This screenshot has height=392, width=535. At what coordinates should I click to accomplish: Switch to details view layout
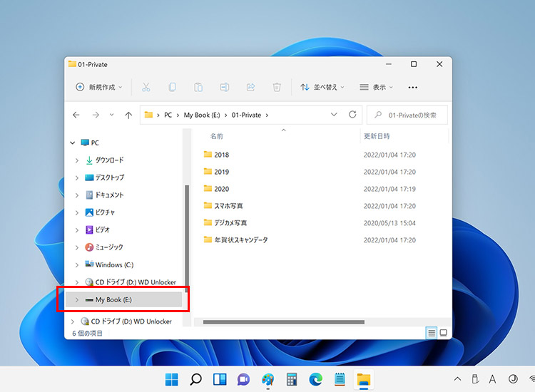(431, 333)
